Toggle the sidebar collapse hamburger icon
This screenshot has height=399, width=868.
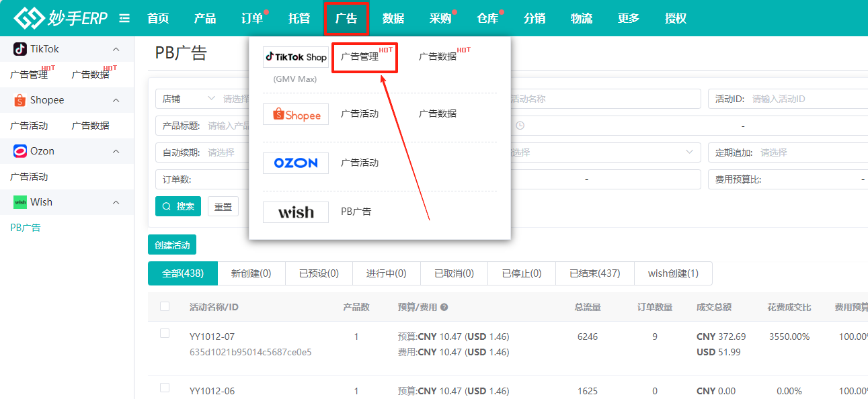click(124, 19)
